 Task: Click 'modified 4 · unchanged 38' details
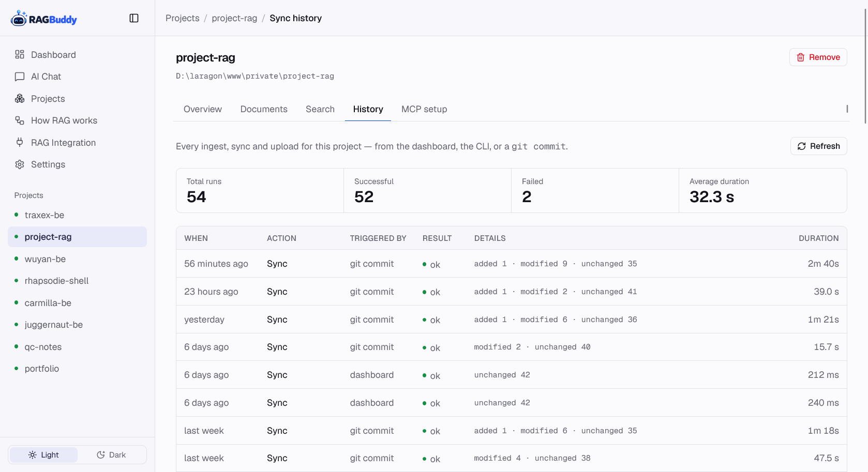point(532,458)
